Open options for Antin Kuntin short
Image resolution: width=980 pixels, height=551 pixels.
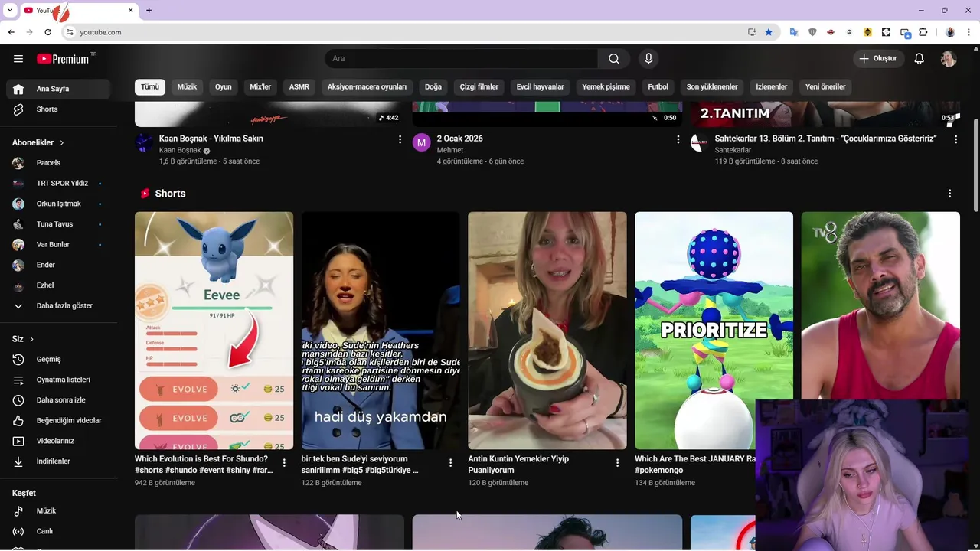click(x=617, y=463)
